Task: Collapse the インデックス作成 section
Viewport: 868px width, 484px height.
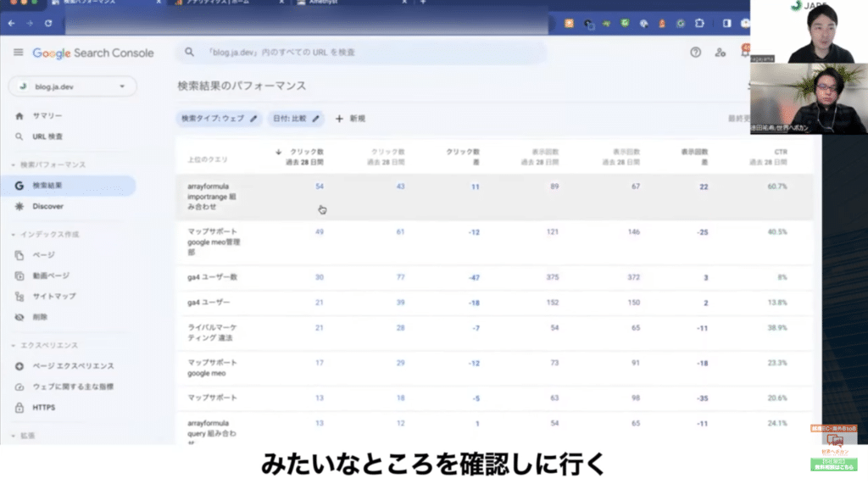Action: click(46, 234)
